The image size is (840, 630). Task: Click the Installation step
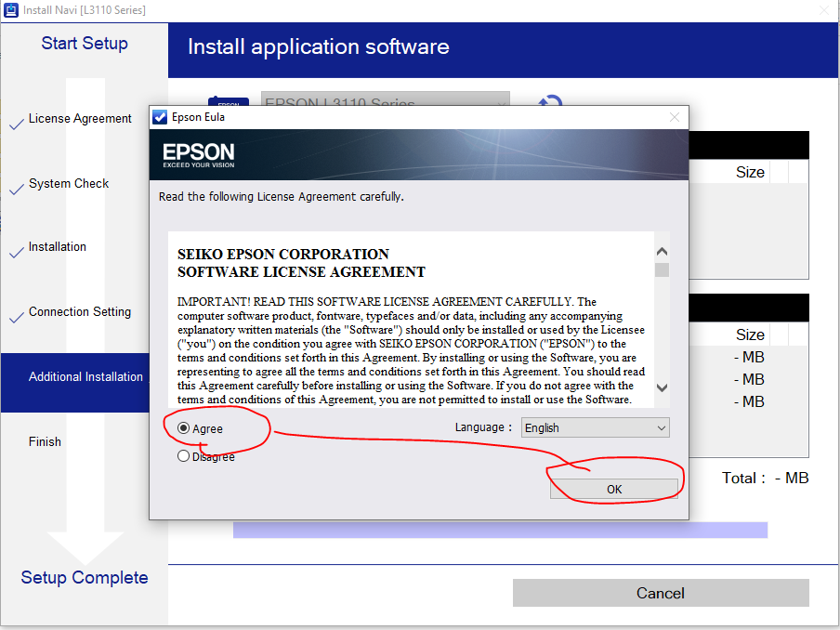pyautogui.click(x=58, y=246)
